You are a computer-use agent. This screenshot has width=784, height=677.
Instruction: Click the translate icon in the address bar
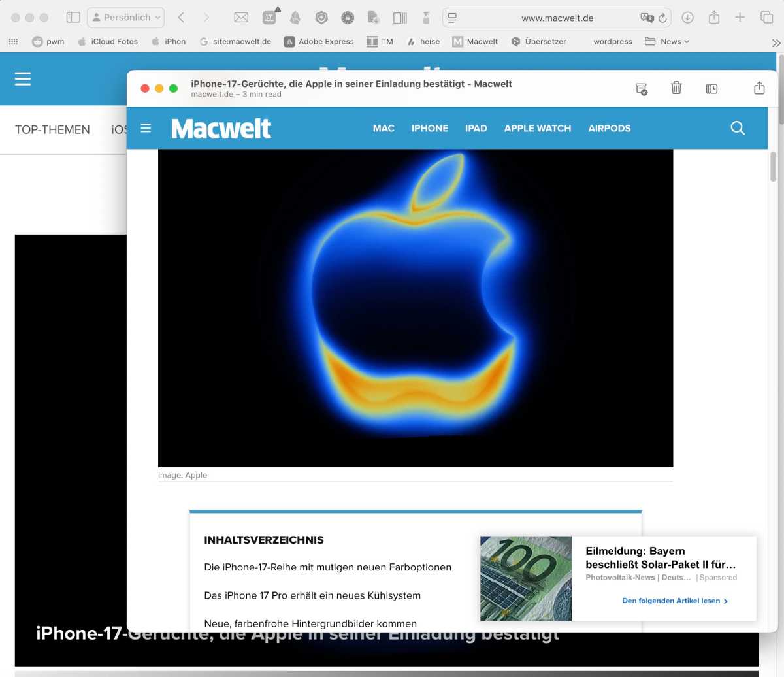click(x=647, y=18)
